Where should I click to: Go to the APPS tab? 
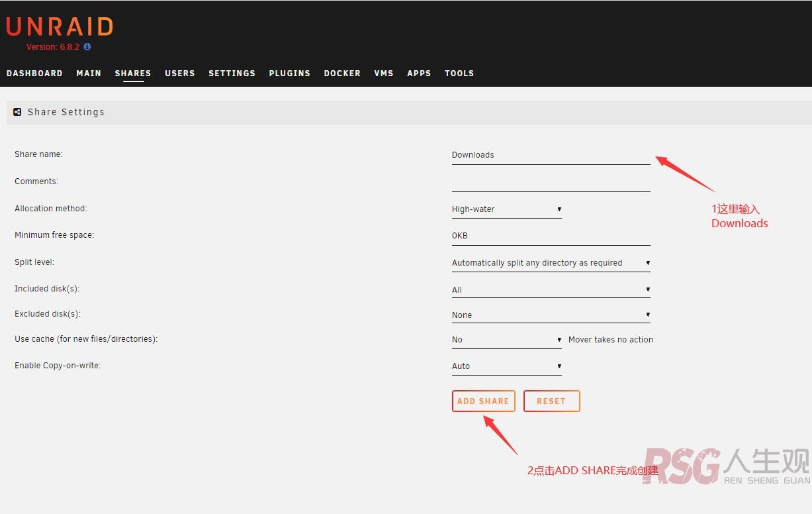point(419,74)
